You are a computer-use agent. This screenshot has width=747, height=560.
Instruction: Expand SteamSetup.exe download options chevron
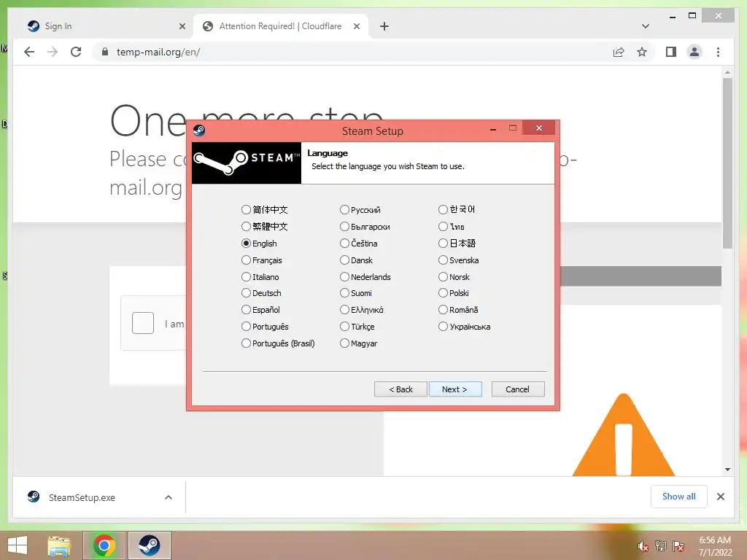(169, 497)
